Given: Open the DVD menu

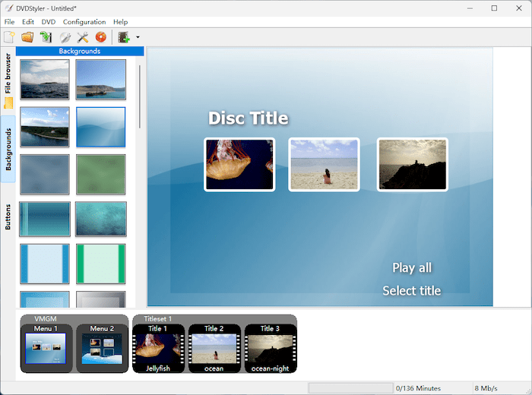Looking at the screenshot, I should coord(49,22).
